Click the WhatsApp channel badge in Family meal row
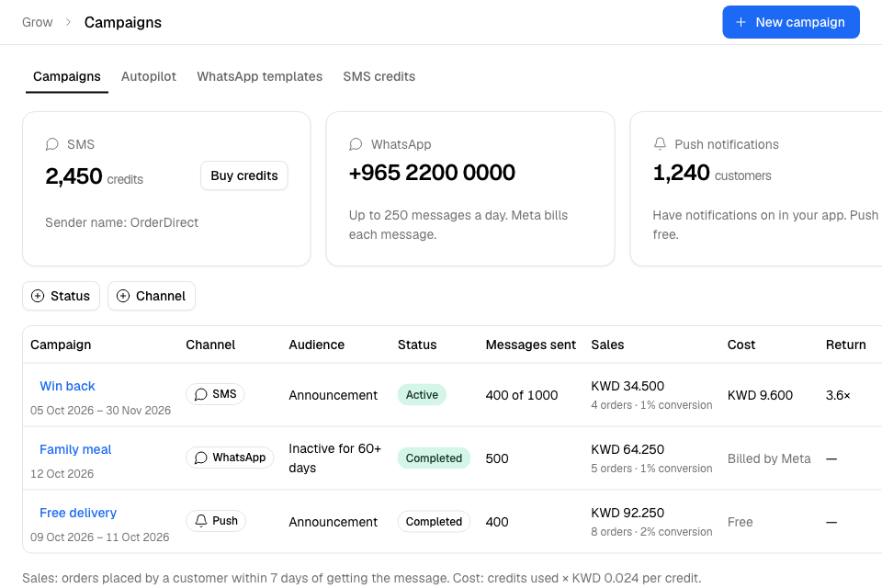 click(x=230, y=458)
